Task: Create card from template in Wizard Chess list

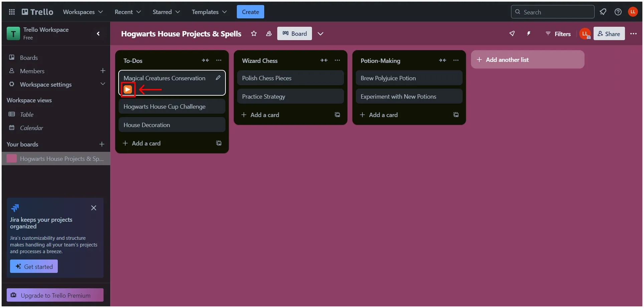Action: click(x=337, y=115)
